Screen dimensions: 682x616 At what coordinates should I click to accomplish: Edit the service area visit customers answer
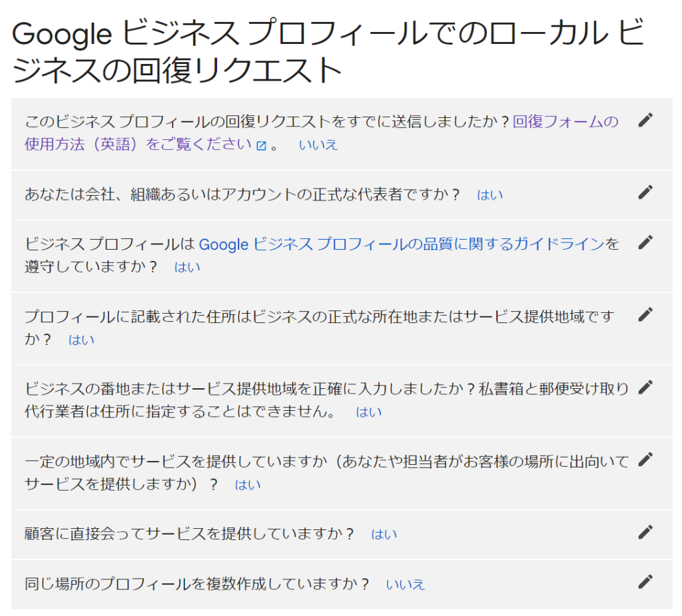pyautogui.click(x=645, y=459)
